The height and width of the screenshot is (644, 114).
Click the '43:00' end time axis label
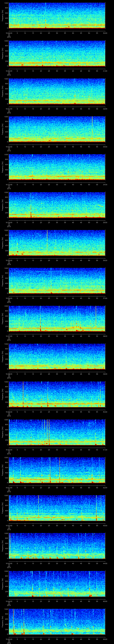(x=105, y=525)
